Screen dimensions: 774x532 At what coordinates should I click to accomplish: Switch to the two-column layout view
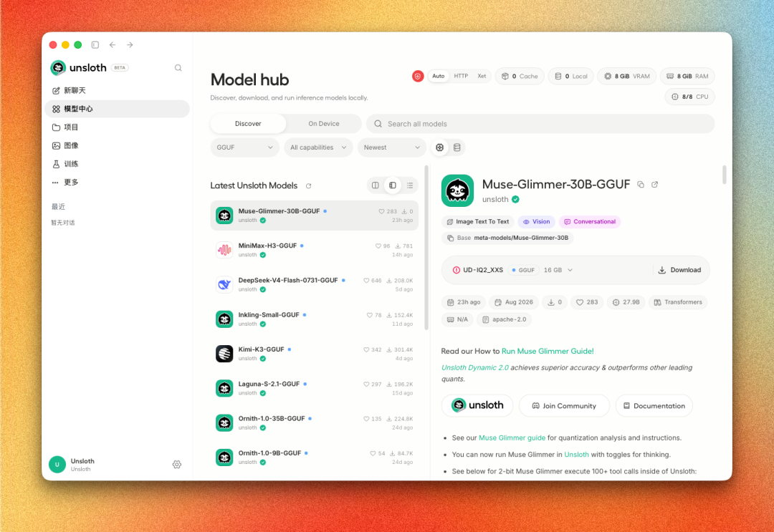coord(375,185)
